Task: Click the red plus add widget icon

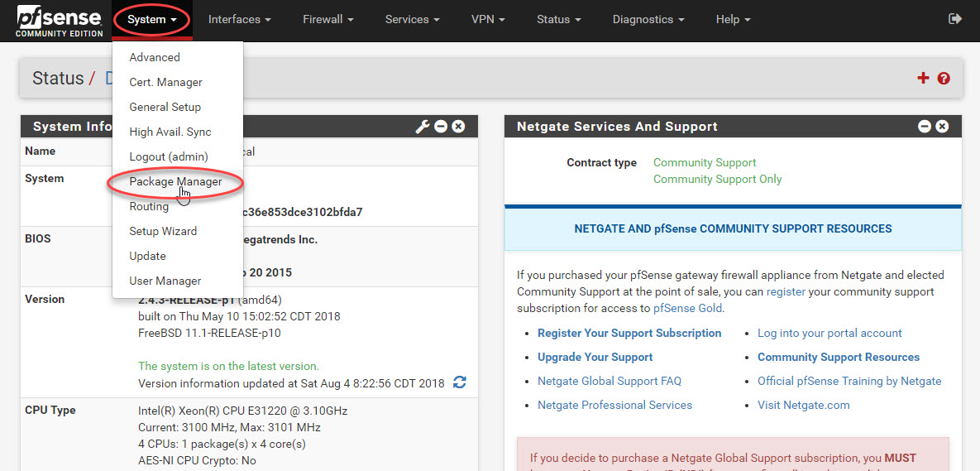Action: click(x=922, y=78)
